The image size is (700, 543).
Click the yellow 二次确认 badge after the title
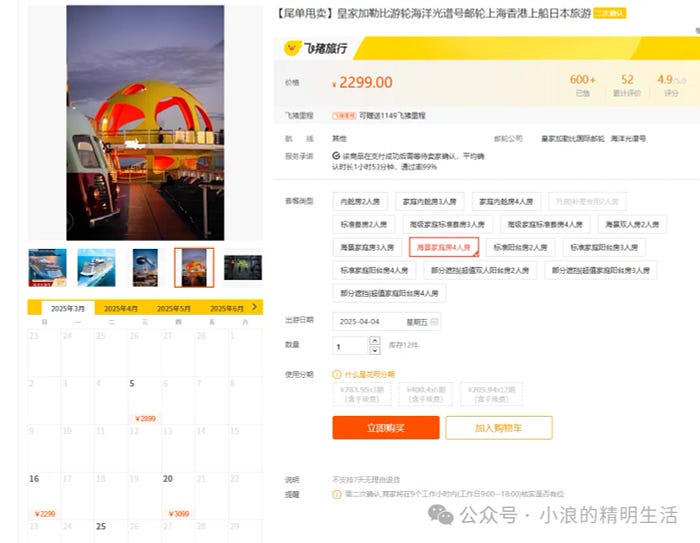tap(610, 13)
